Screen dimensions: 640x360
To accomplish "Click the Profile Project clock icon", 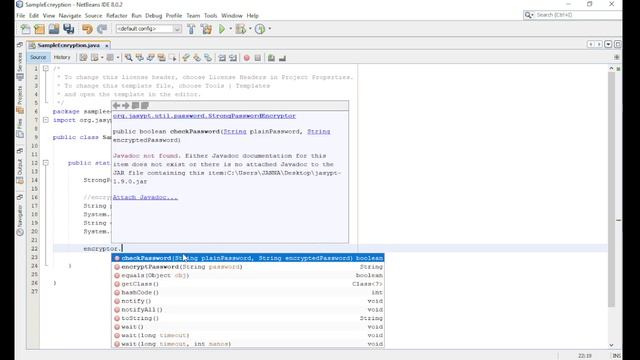I will tap(260, 29).
